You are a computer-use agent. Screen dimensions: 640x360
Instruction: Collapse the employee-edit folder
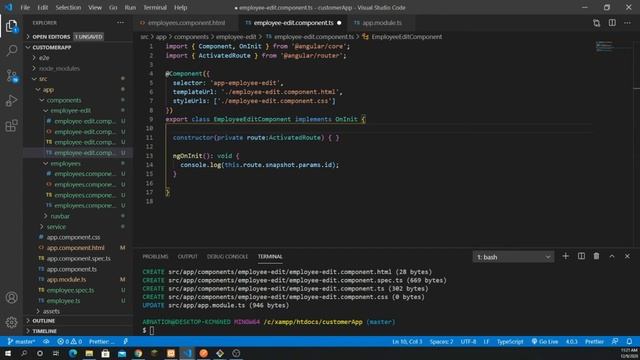(x=70, y=111)
